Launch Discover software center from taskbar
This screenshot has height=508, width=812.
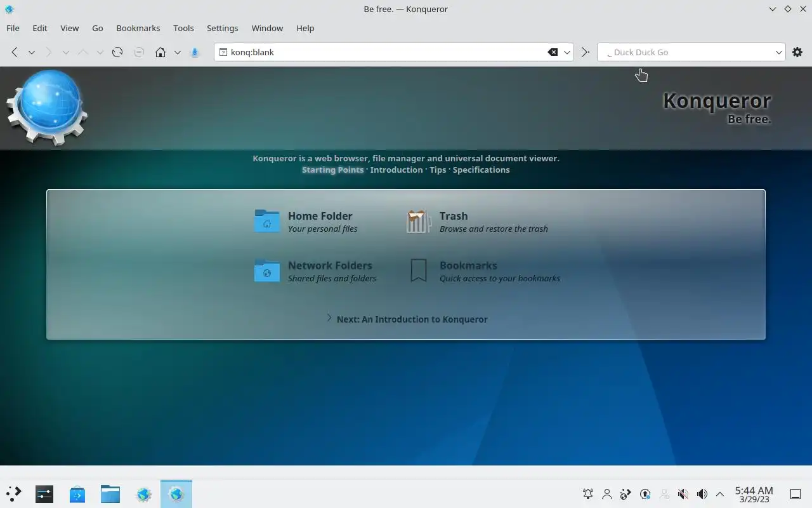coord(77,493)
